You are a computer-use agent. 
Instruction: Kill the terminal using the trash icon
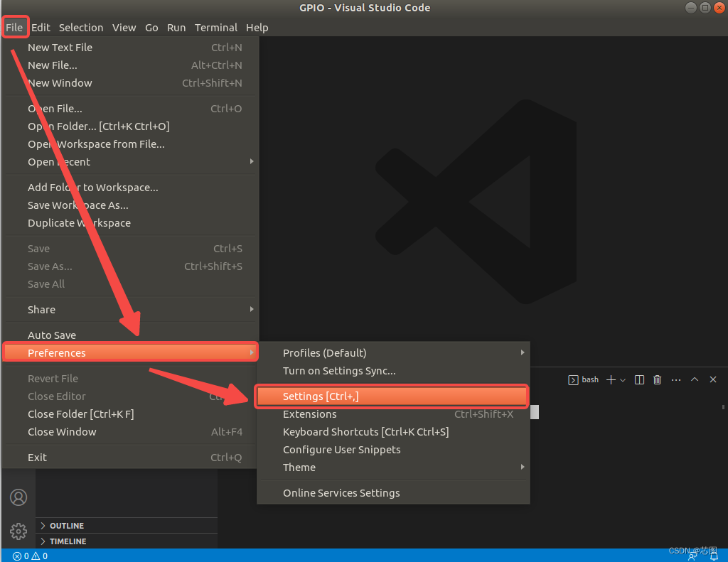[x=657, y=379]
